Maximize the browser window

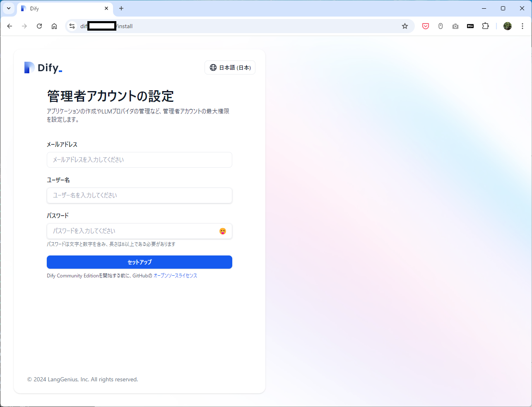point(503,8)
